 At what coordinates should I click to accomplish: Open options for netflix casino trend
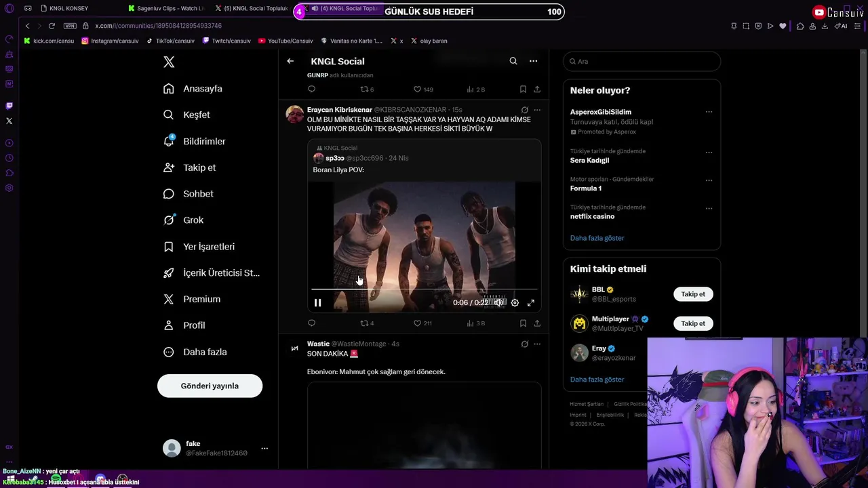[709, 208]
